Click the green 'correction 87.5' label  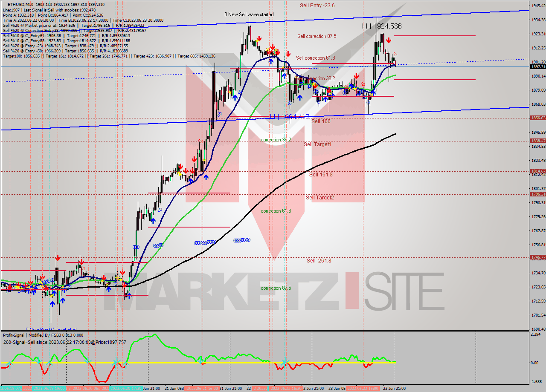pyautogui.click(x=276, y=288)
